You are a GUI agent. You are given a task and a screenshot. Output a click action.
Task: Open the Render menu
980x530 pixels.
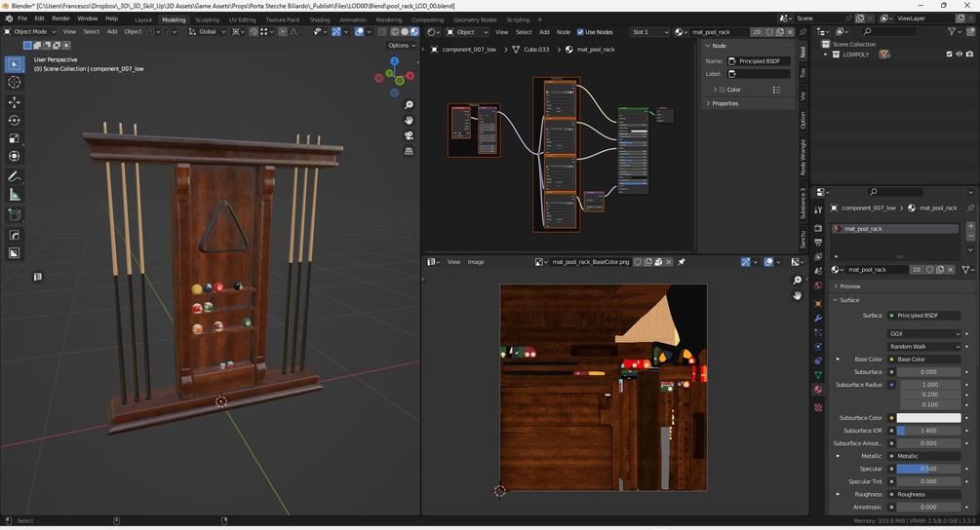coord(60,19)
